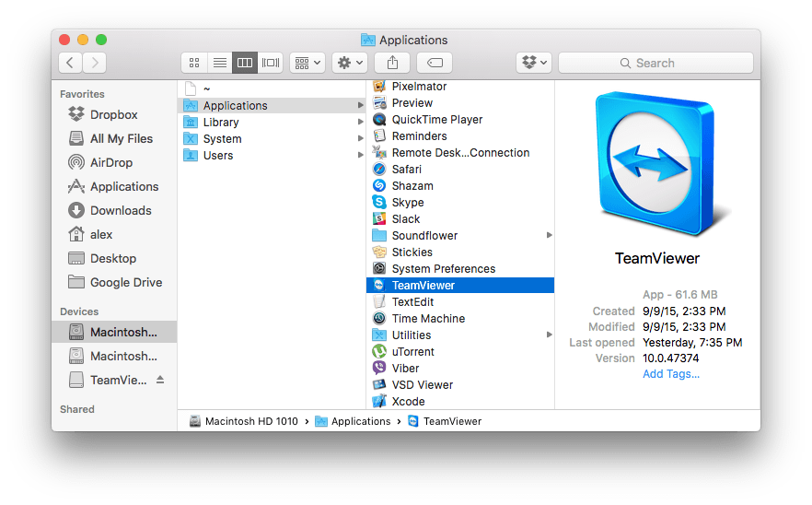Open alex home folder in sidebar
The height and width of the screenshot is (505, 812).
coord(114,234)
